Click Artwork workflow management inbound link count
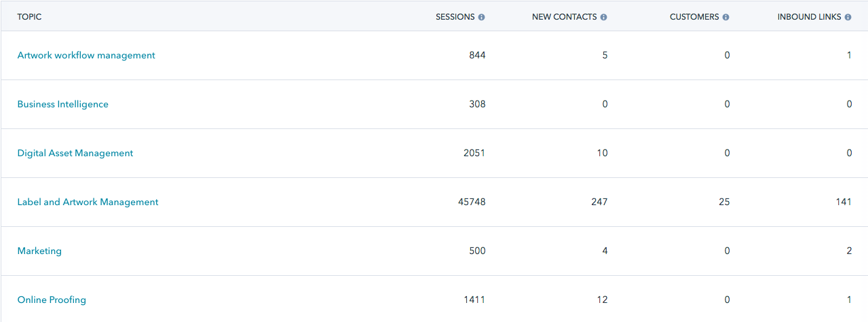 coord(849,55)
